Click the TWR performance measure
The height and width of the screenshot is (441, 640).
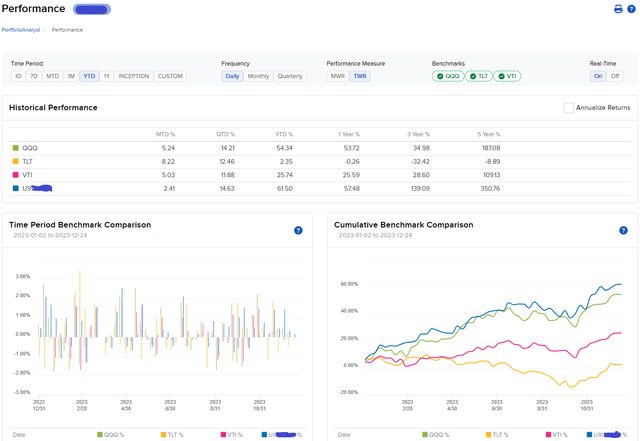(x=359, y=76)
